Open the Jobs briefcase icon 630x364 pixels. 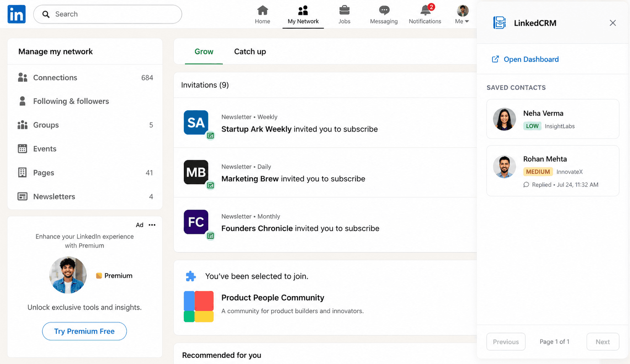[x=344, y=10]
